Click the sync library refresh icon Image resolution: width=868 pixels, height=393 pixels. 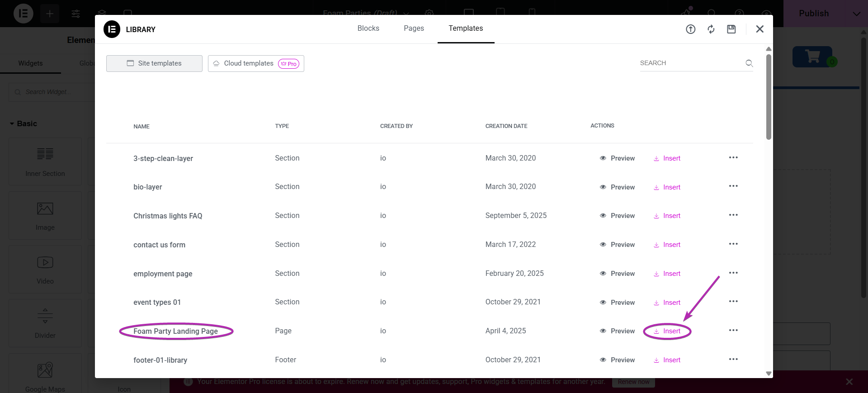coord(711,29)
